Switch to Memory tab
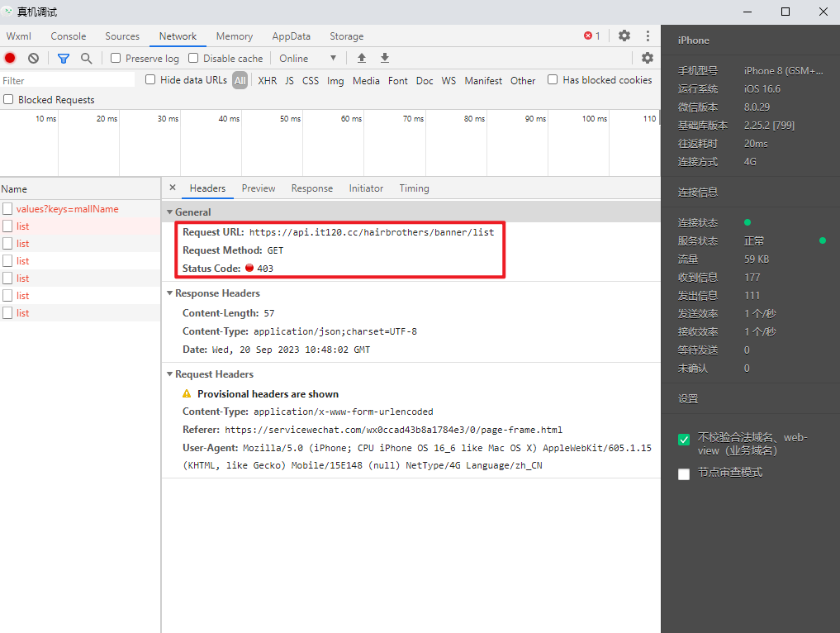This screenshot has height=633, width=840. (x=234, y=36)
